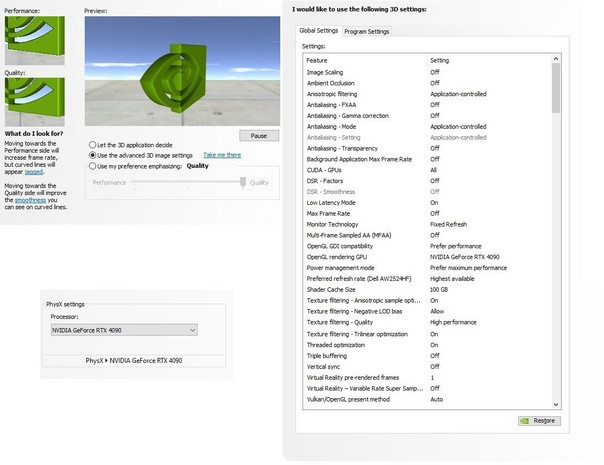The height and width of the screenshot is (465, 604).
Task: Select the DSR - Factors row
Action: click(x=428, y=181)
